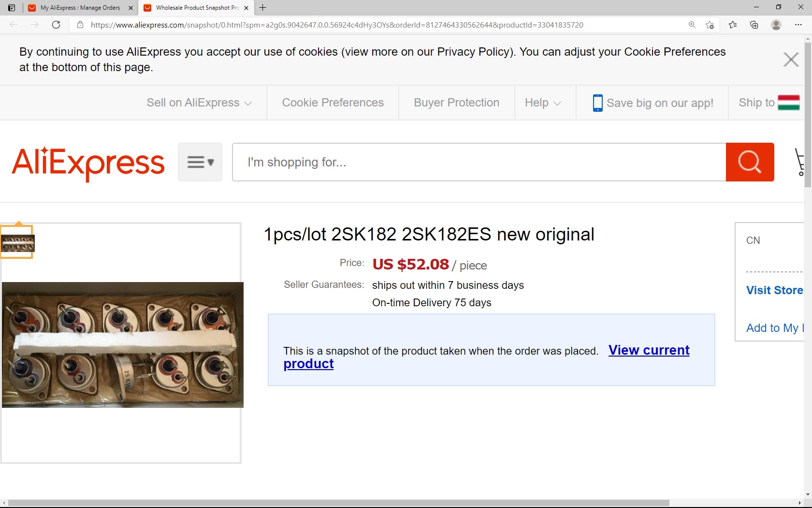Open Cookie Preferences
Viewport: 812px width, 508px height.
(333, 103)
